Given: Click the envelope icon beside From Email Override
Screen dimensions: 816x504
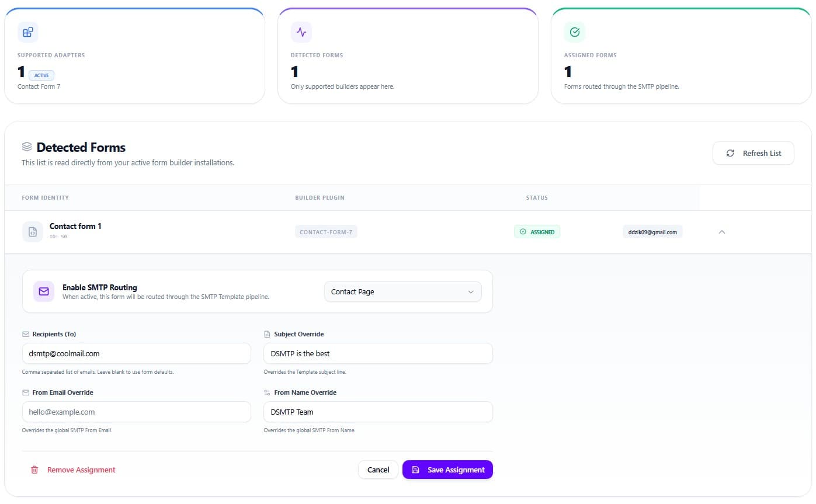Looking at the screenshot, I should pos(26,392).
